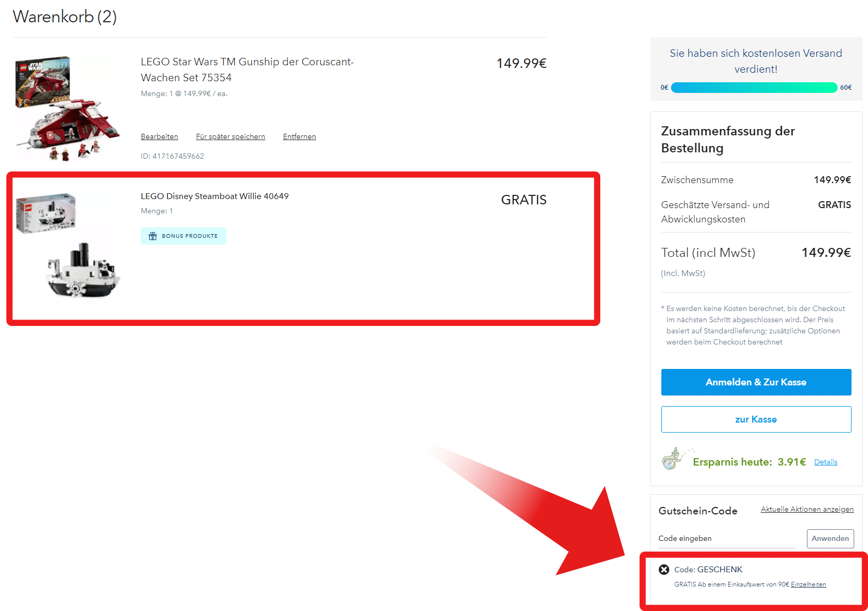Remove Gunship set via Entfernen link
868x611 pixels.
tap(300, 136)
